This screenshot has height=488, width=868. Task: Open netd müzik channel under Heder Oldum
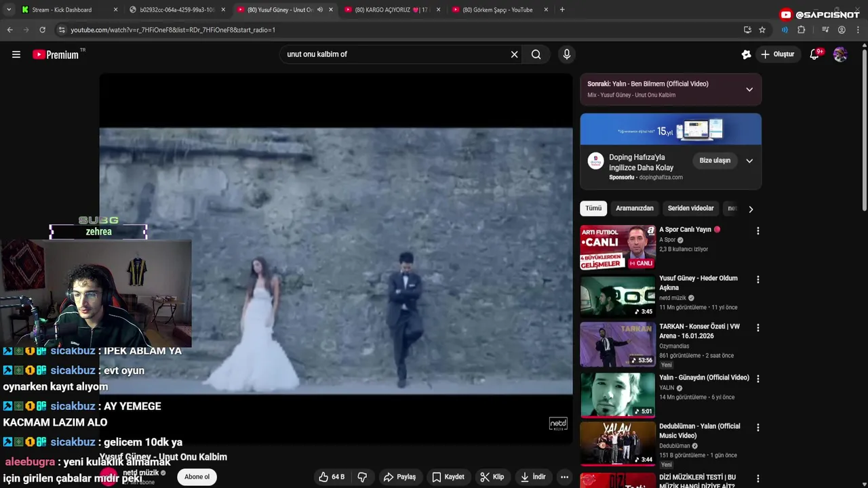(673, 298)
